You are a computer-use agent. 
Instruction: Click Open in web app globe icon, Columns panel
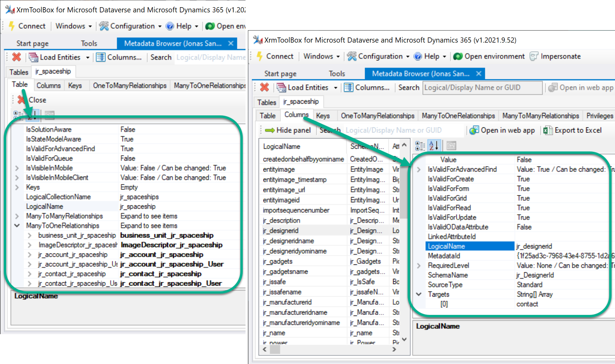[x=474, y=130]
